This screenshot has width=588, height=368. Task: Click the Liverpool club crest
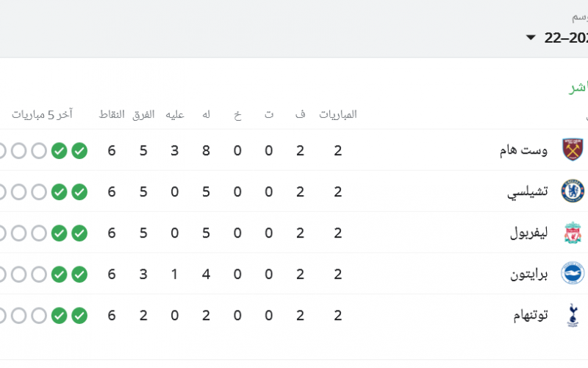pos(573,233)
